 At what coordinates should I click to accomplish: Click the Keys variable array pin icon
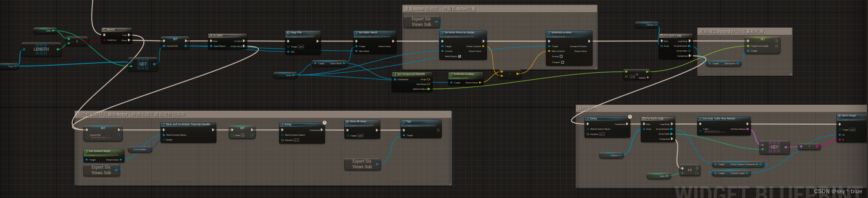(x=15, y=66)
